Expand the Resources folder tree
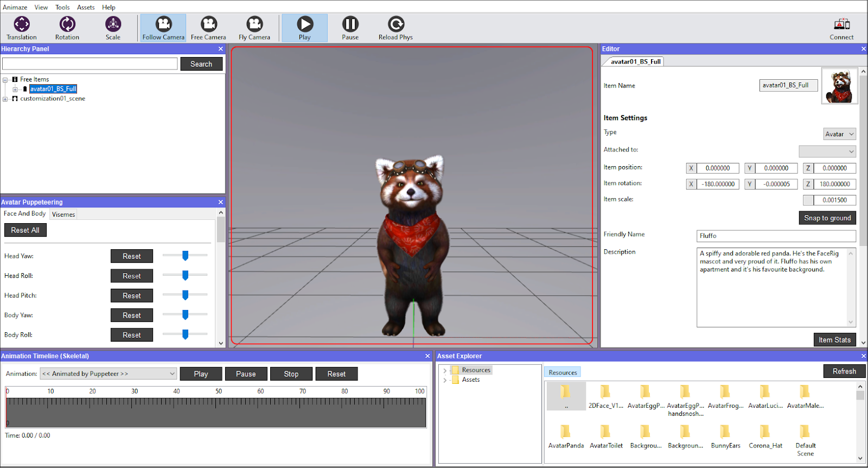 coord(445,370)
